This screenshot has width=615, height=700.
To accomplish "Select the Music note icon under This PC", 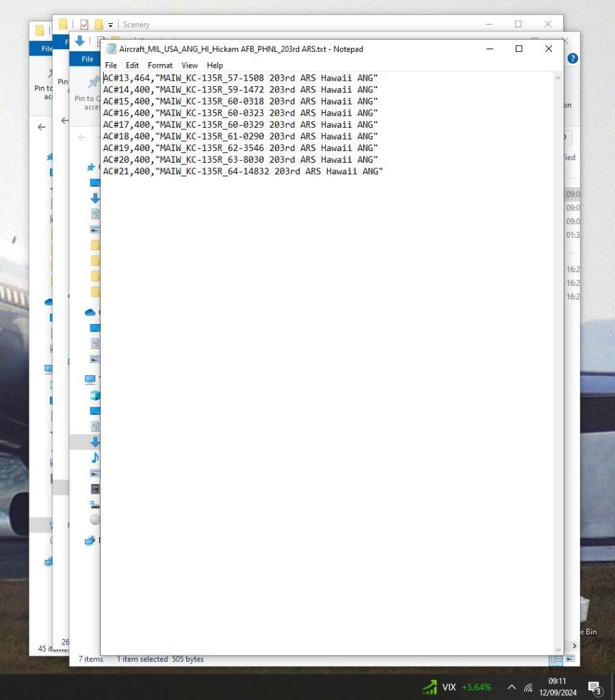I will click(x=95, y=457).
